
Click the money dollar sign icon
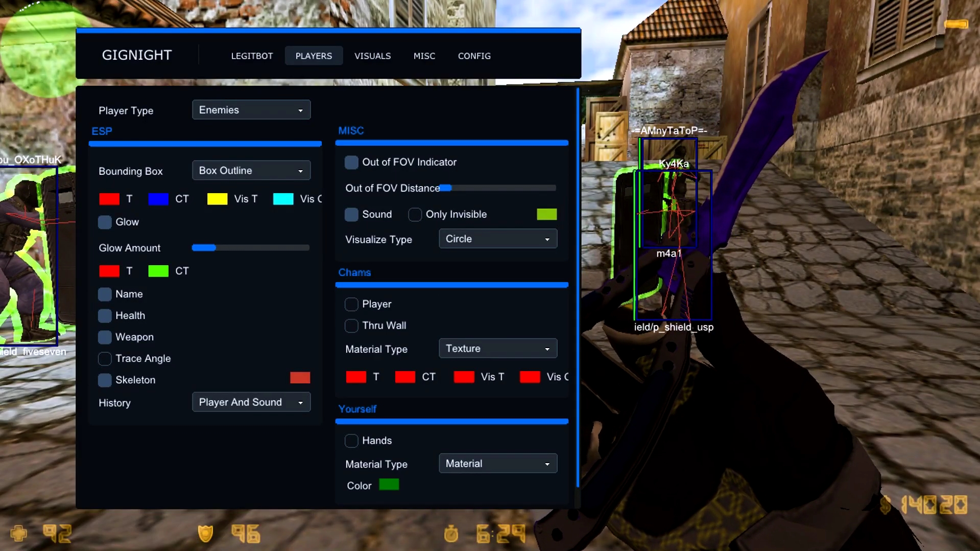pyautogui.click(x=886, y=504)
